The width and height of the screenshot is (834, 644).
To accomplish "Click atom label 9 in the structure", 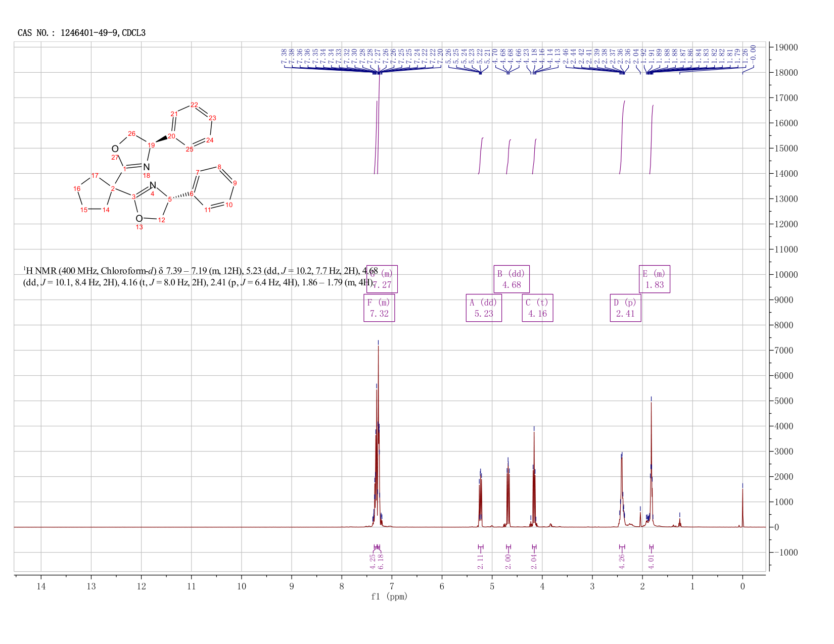I will [x=235, y=183].
